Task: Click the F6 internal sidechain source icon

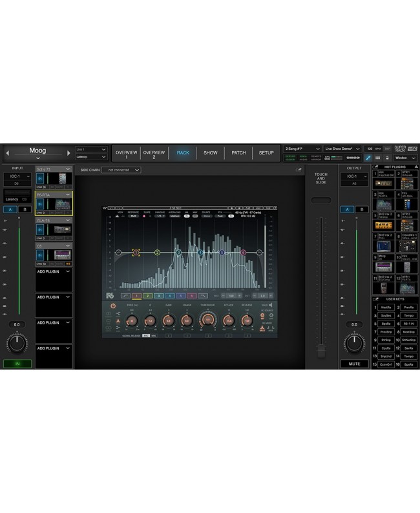Action: click(x=262, y=316)
